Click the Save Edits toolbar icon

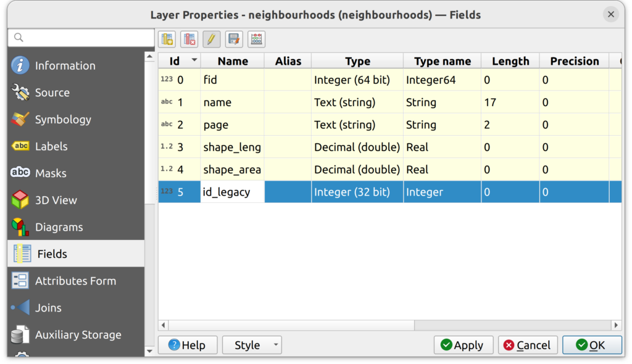pos(234,39)
